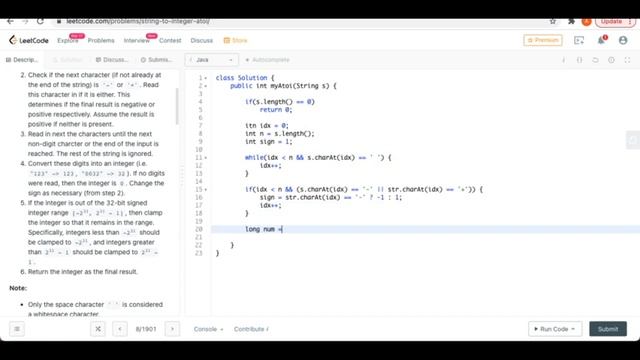Click the browser address bar
Viewport: 640px width, 360px height.
(x=302, y=21)
